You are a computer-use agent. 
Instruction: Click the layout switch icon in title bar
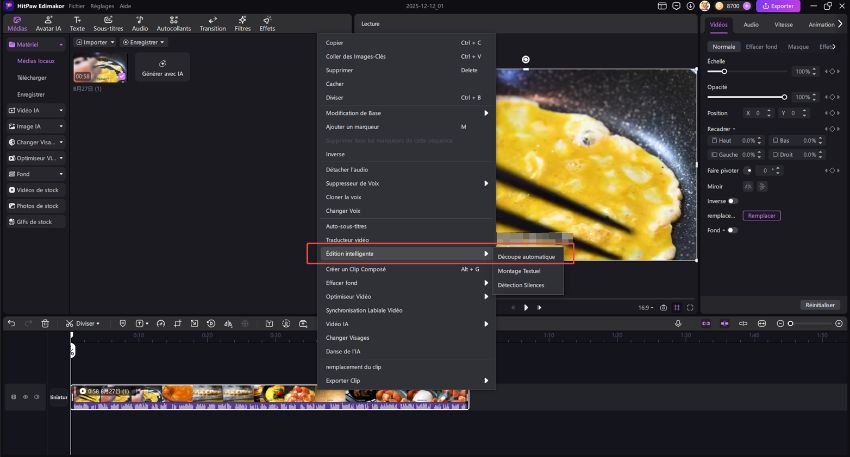662,6
